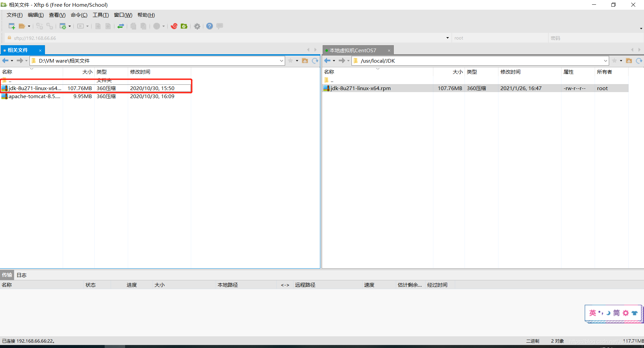Open the 帮助(H) menu
The width and height of the screenshot is (644, 348).
[x=146, y=15]
